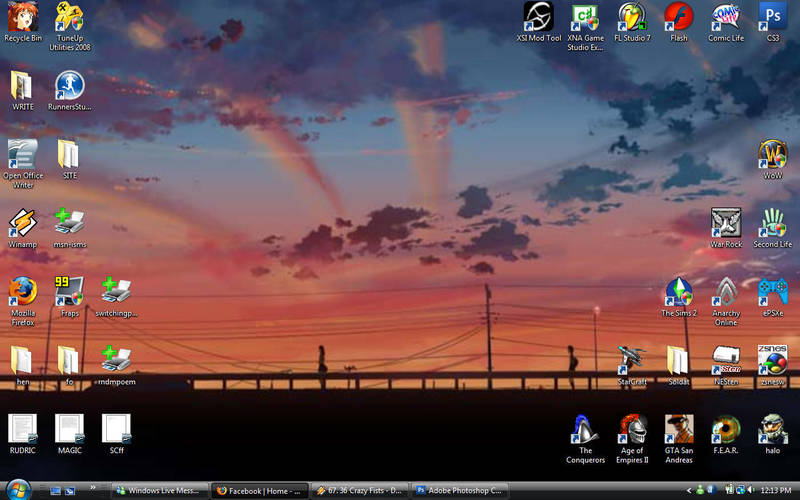Expand the Quick Launch overflow chevron
This screenshot has height=500, width=800.
click(x=93, y=488)
